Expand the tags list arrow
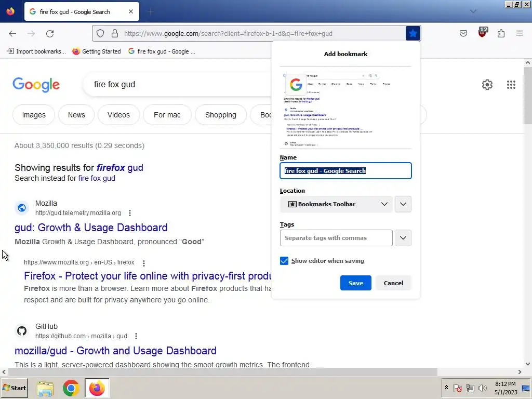Screen dimensions: 532x399 pos(403,238)
